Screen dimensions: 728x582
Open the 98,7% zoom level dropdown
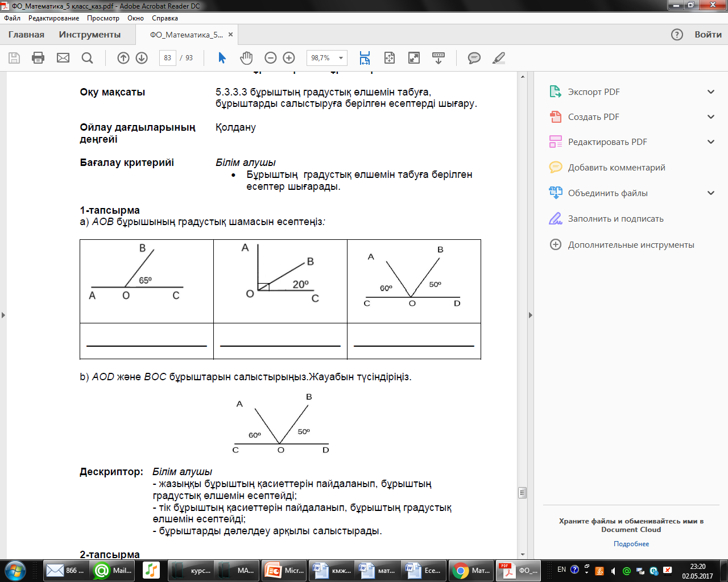327,58
